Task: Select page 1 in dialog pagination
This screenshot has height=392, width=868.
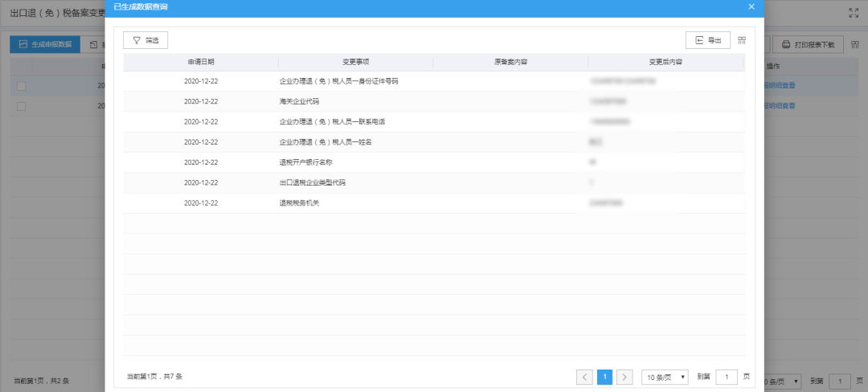Action: click(604, 377)
